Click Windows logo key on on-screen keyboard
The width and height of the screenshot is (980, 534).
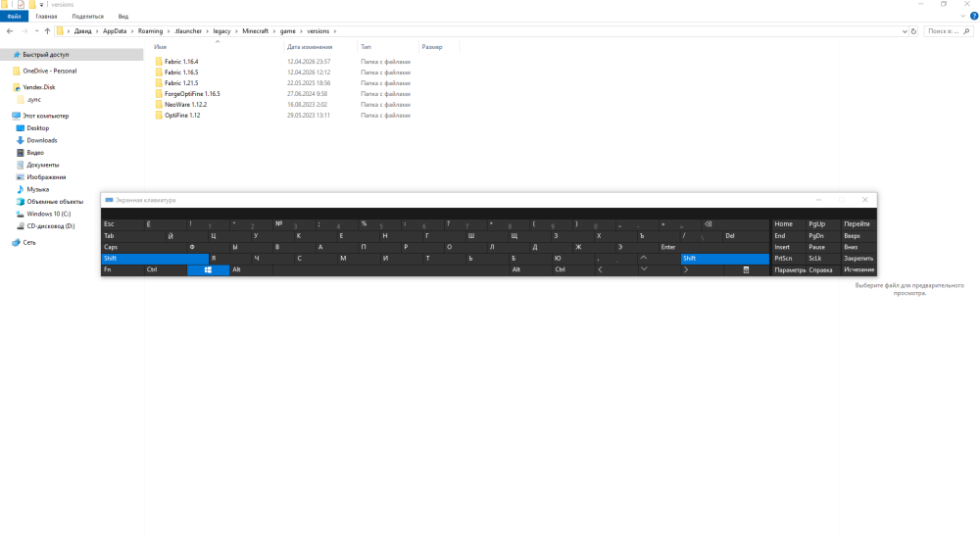(x=208, y=269)
